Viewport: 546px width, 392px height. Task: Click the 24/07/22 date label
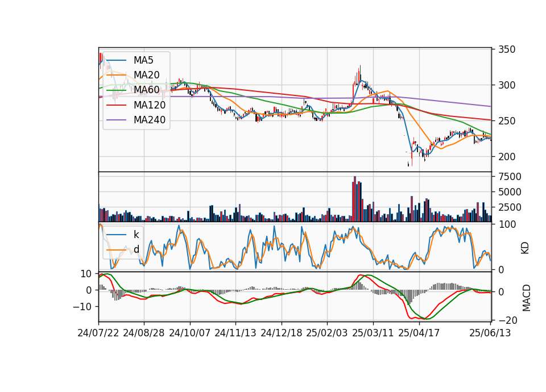[98, 333]
